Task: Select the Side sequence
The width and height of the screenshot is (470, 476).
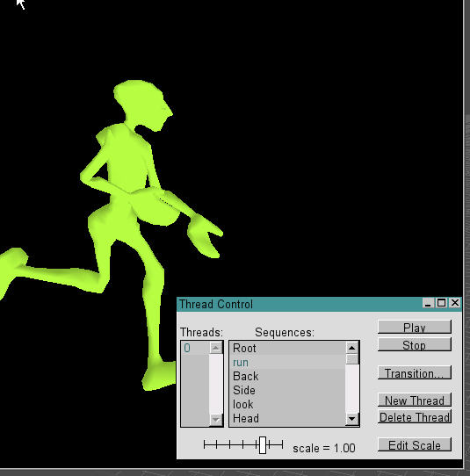Action: pyautogui.click(x=287, y=390)
